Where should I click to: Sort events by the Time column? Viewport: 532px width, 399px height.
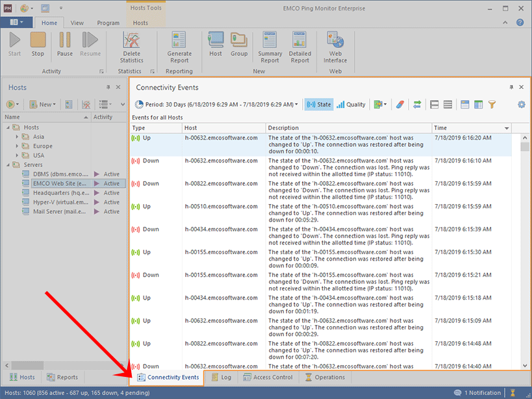(x=472, y=128)
